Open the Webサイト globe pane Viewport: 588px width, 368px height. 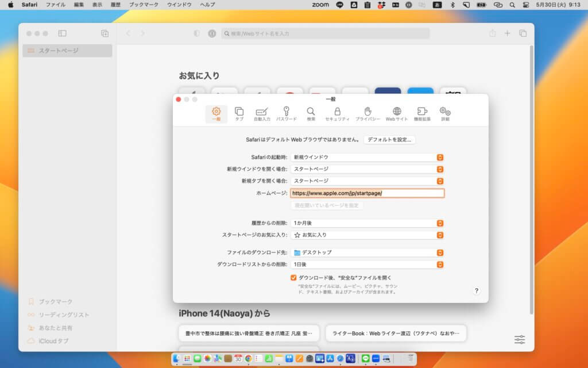[396, 114]
